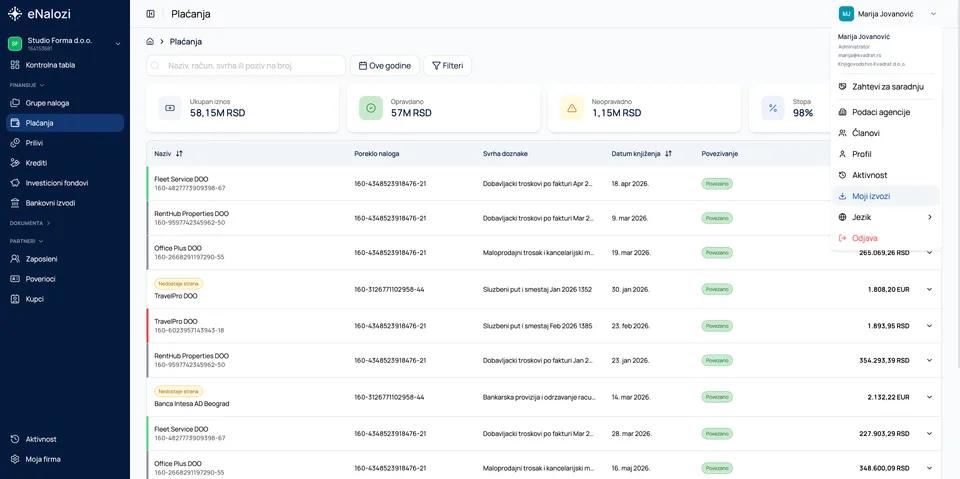Sort by Naziv column
This screenshot has width=960, height=479.
pos(168,154)
